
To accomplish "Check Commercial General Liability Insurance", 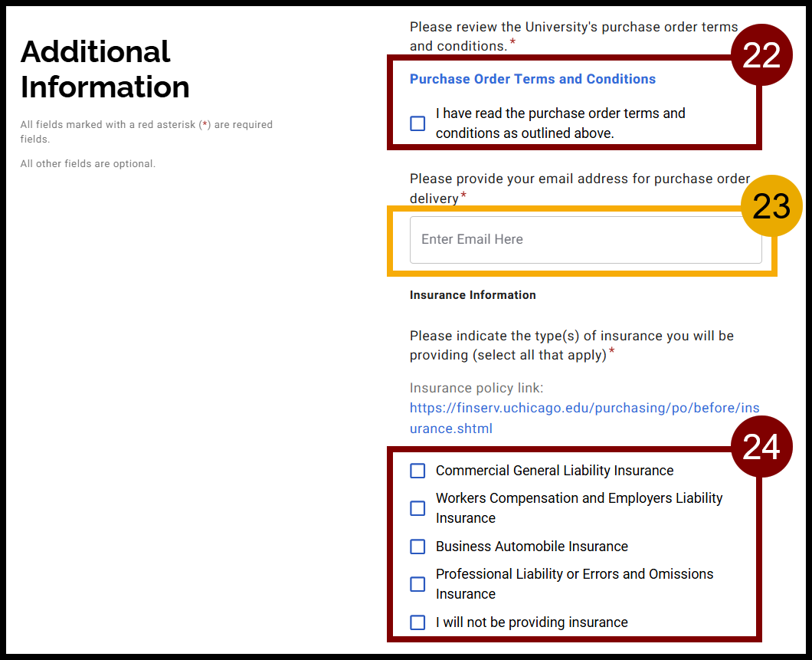I will (x=417, y=471).
